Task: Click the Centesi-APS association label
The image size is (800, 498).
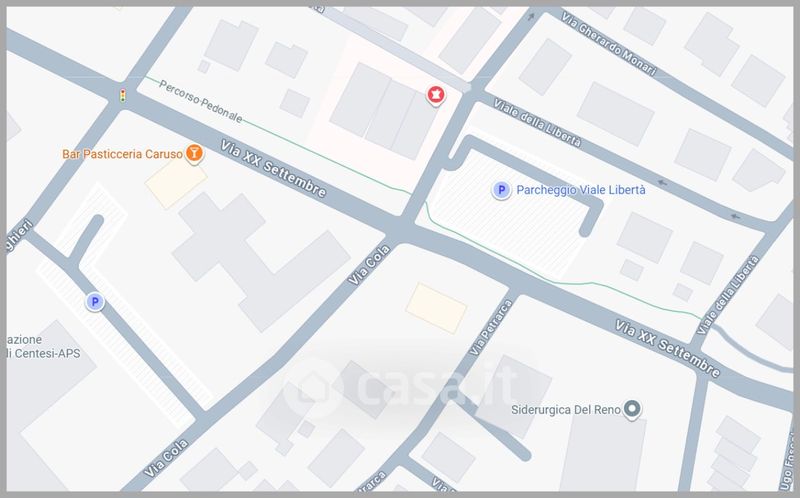Action: tap(43, 347)
